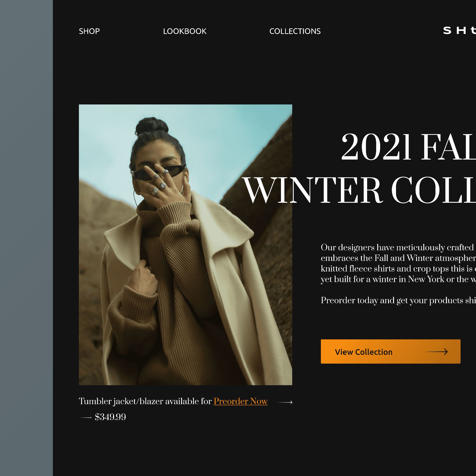The height and width of the screenshot is (476, 476).
Task: Click the 2021 FALL headline text
Action: (409, 147)
